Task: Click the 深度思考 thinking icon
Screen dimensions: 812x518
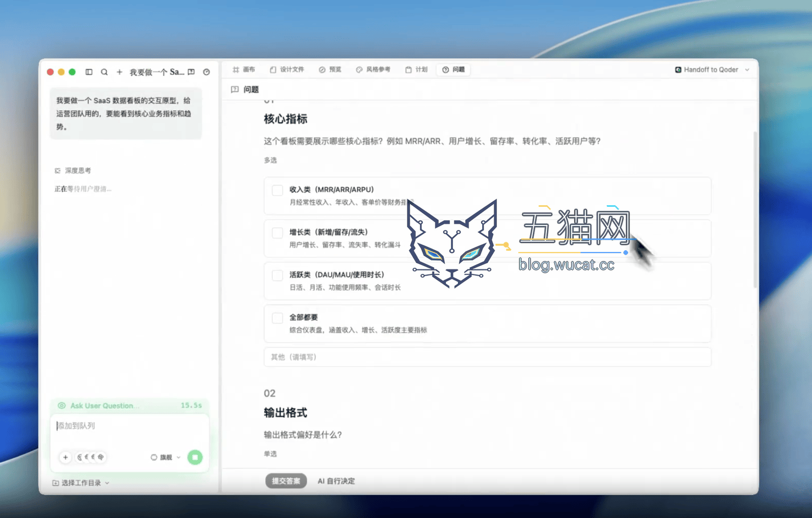Action: pyautogui.click(x=58, y=170)
